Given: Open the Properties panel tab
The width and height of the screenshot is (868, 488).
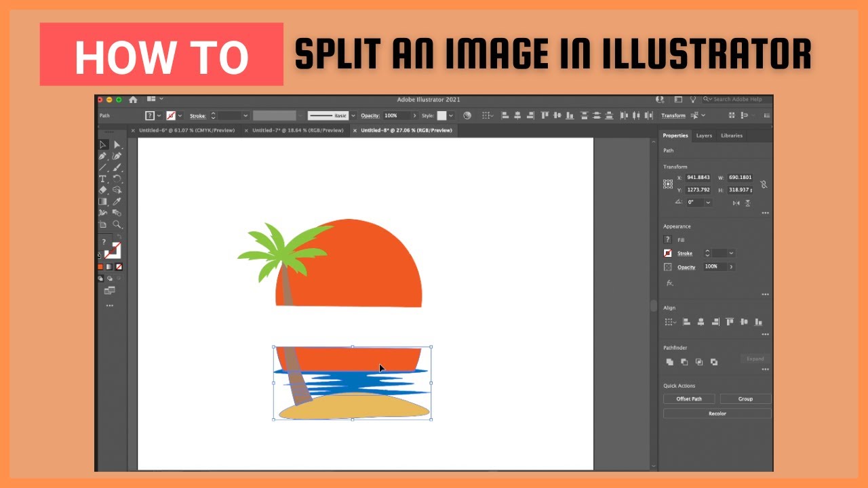Looking at the screenshot, I should click(675, 136).
